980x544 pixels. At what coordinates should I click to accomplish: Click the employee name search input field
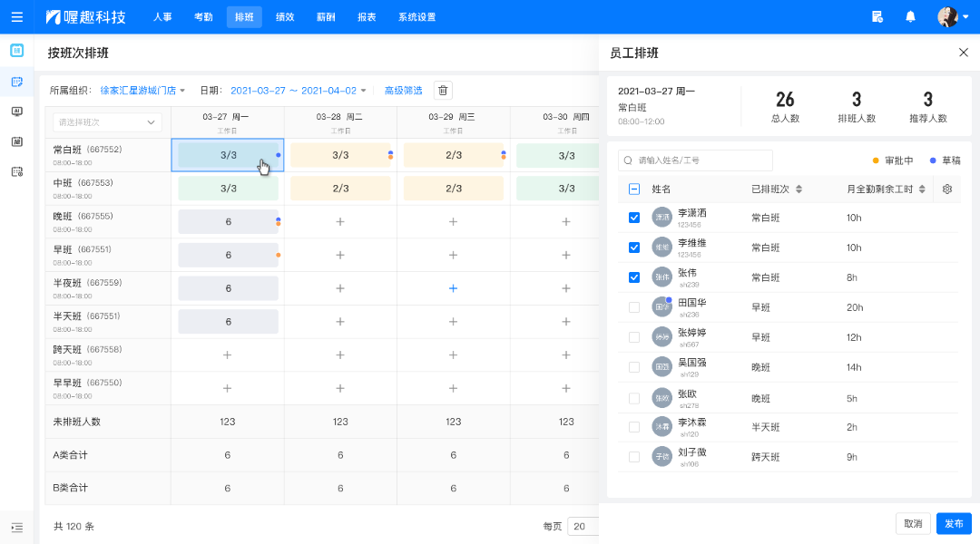[694, 160]
